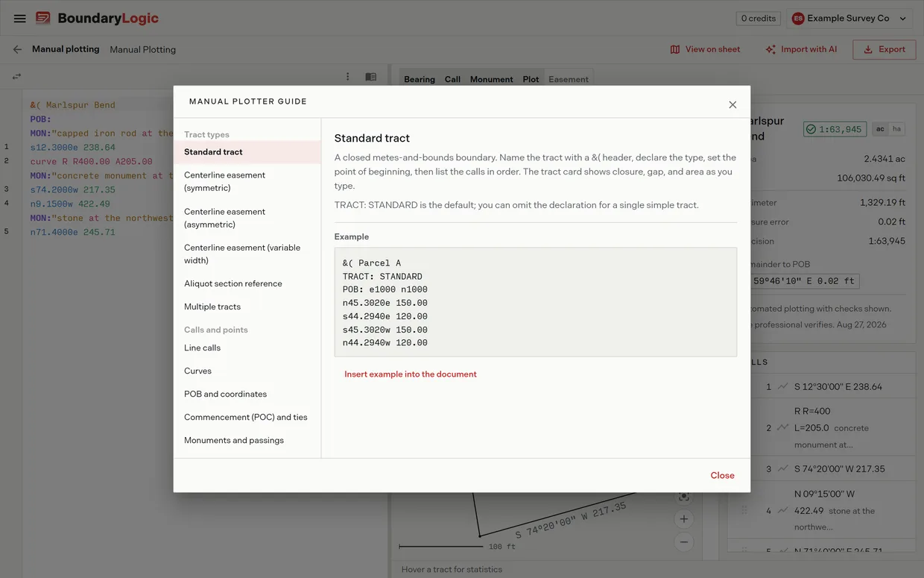924x578 pixels.
Task: Open Line calls guide topic
Action: tap(247, 348)
